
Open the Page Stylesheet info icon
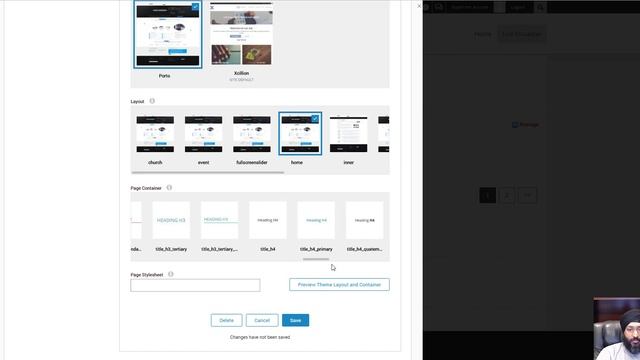click(171, 274)
